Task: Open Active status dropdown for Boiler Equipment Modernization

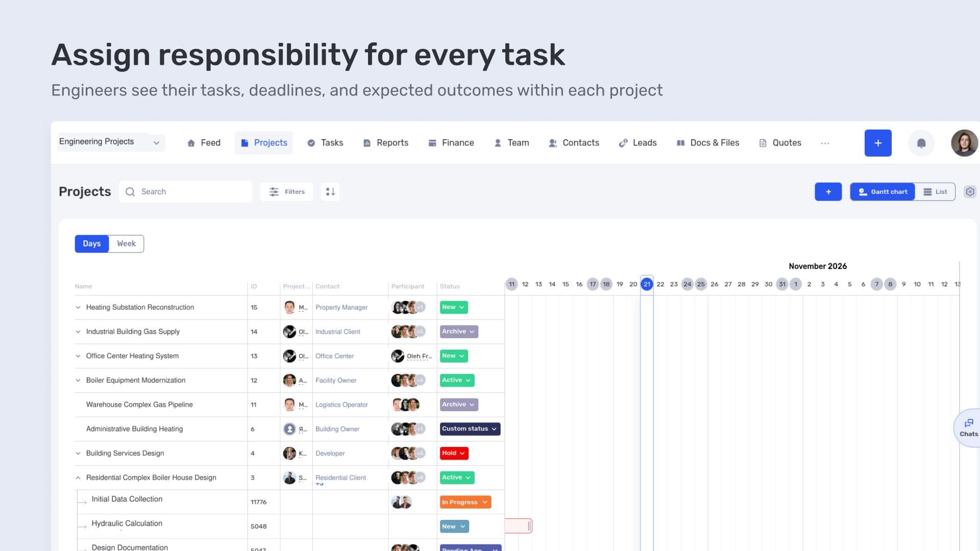Action: pos(457,380)
